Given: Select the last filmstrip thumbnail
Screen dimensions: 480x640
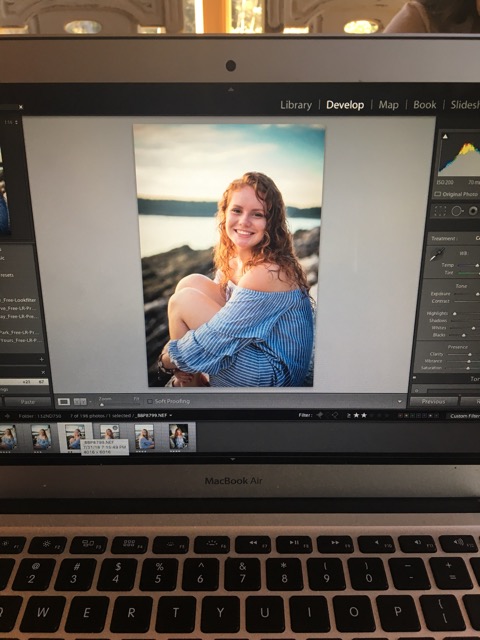Looking at the screenshot, I should pos(179,437).
